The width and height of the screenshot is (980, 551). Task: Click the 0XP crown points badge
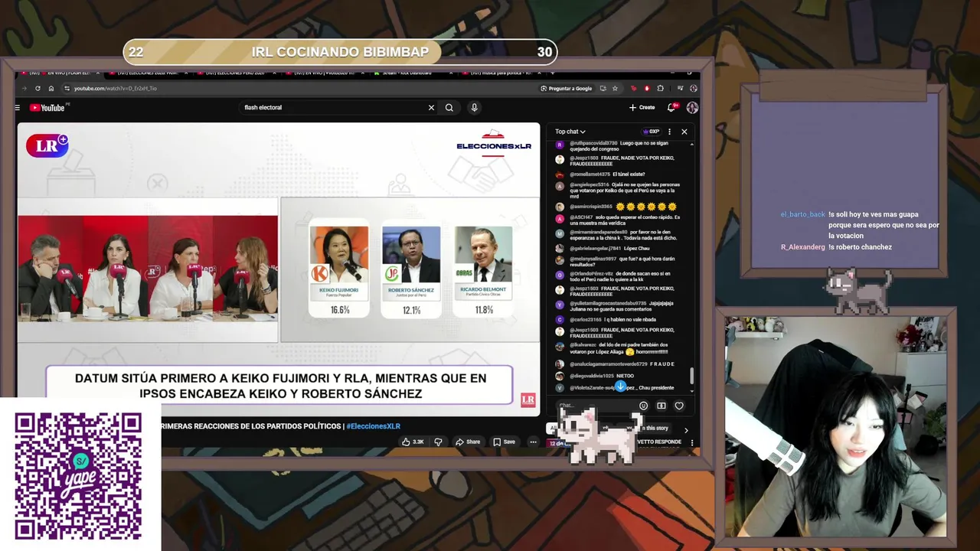click(652, 132)
